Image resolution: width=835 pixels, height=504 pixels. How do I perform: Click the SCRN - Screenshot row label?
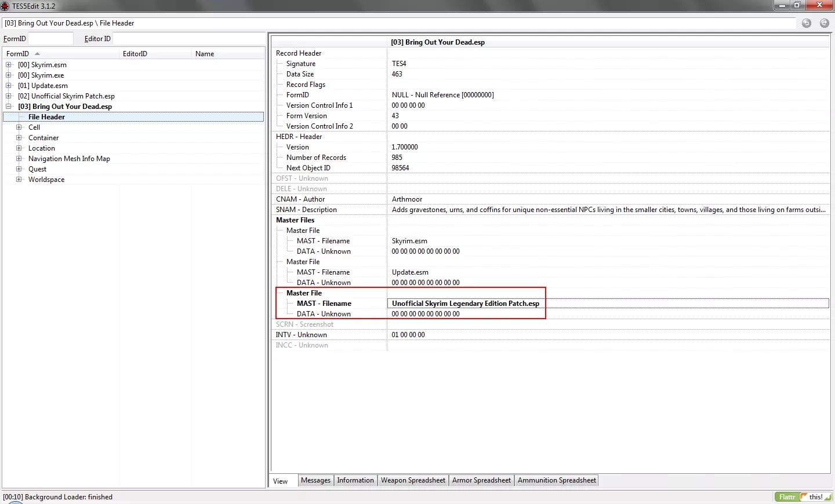point(304,324)
